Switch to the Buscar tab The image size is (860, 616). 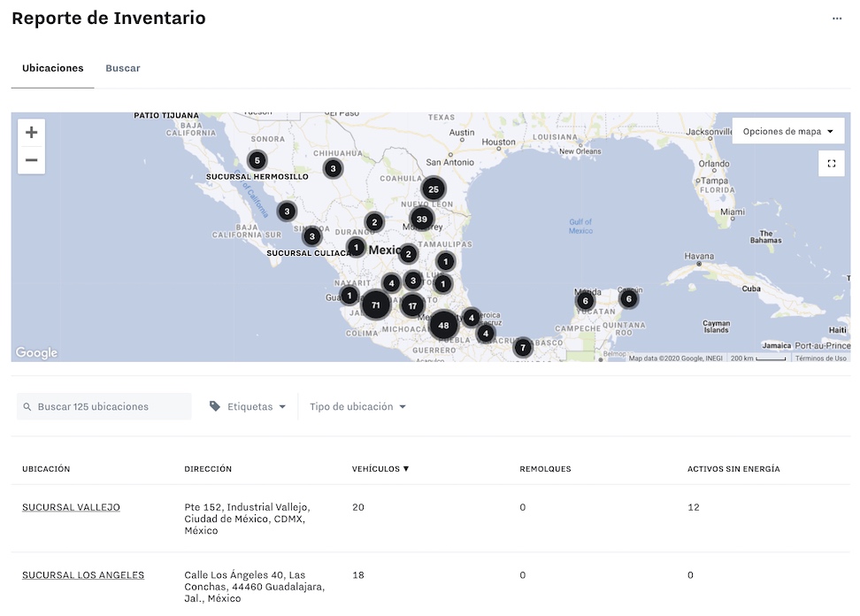click(123, 68)
